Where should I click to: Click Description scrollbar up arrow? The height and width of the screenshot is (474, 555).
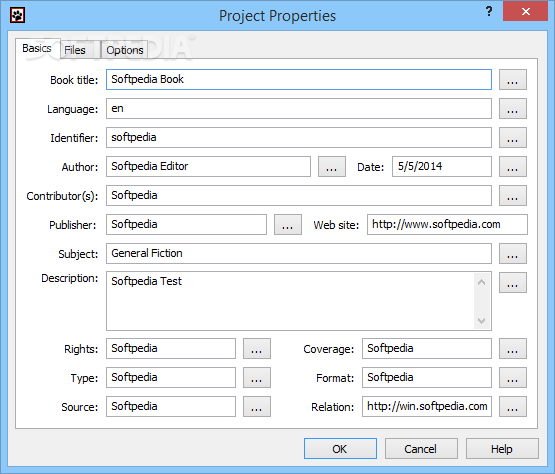tap(481, 282)
